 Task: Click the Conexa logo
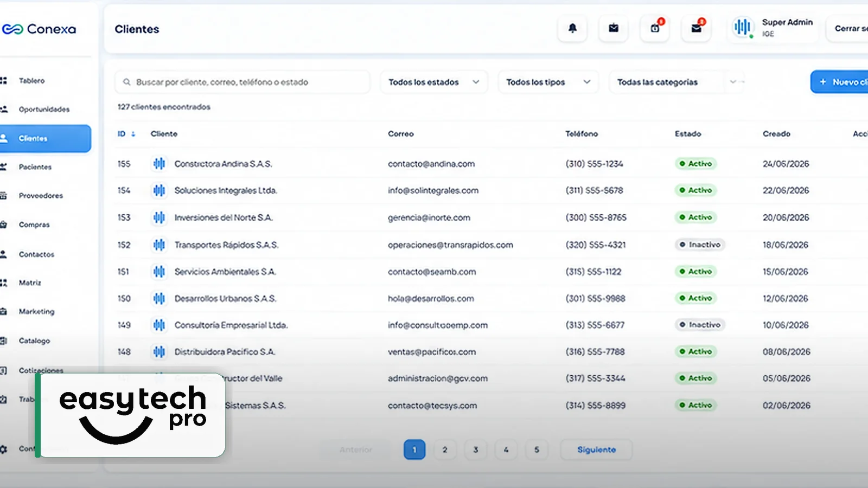[39, 29]
